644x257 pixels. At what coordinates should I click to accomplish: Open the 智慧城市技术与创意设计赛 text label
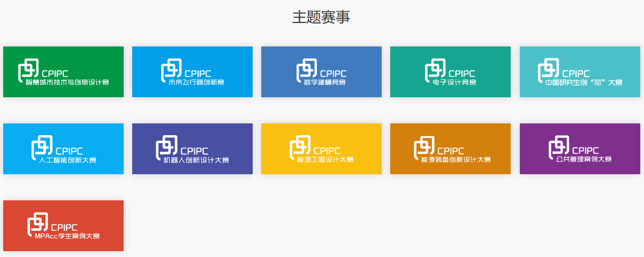click(67, 83)
